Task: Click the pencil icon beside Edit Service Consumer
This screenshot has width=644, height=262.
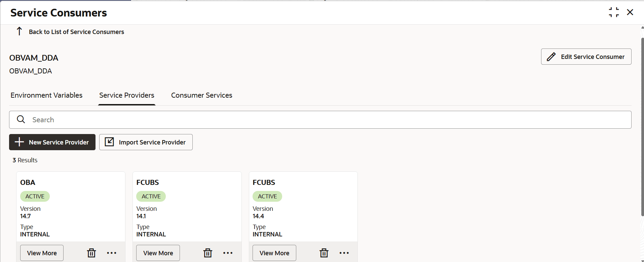Action: coord(551,56)
